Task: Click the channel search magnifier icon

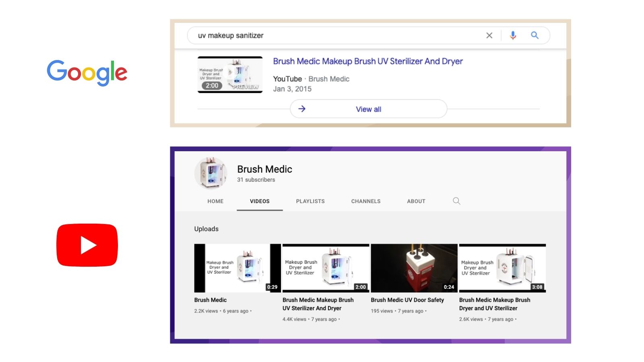Action: (x=456, y=201)
